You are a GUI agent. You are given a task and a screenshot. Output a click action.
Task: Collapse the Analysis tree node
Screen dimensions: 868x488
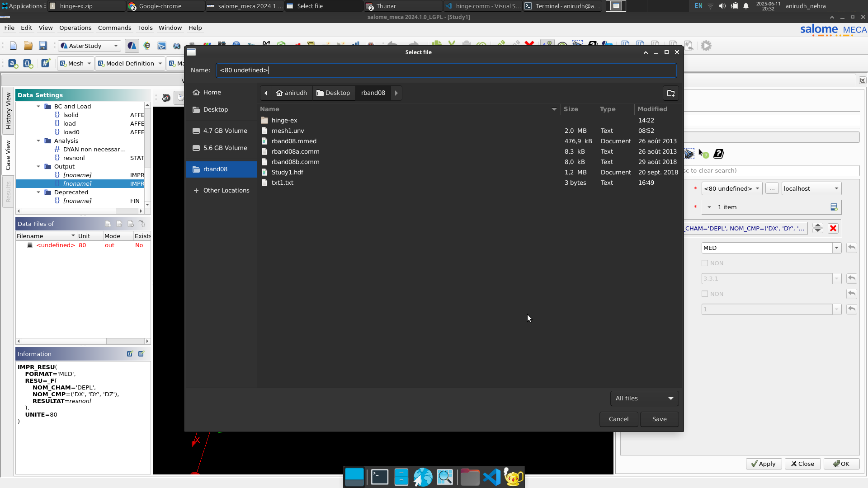pos(38,141)
